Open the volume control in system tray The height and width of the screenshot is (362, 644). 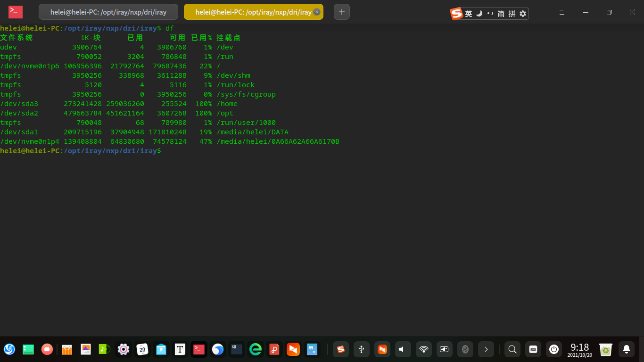(403, 349)
